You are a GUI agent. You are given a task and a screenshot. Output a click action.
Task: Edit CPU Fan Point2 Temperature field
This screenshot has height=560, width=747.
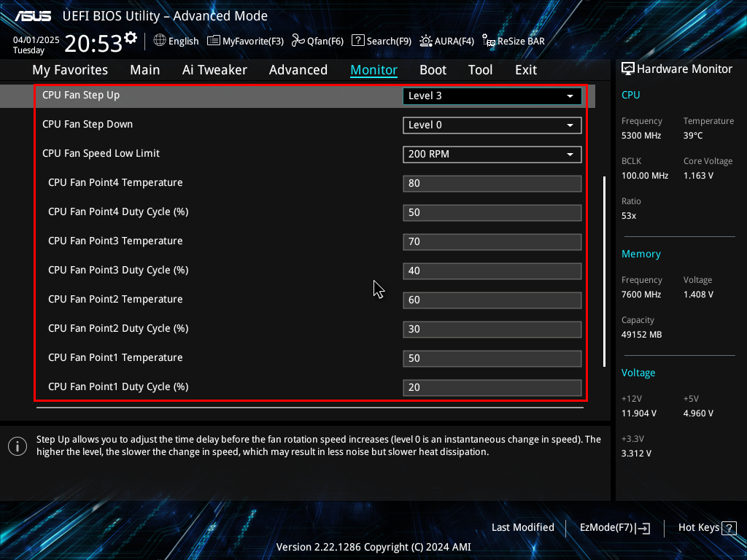click(x=492, y=300)
